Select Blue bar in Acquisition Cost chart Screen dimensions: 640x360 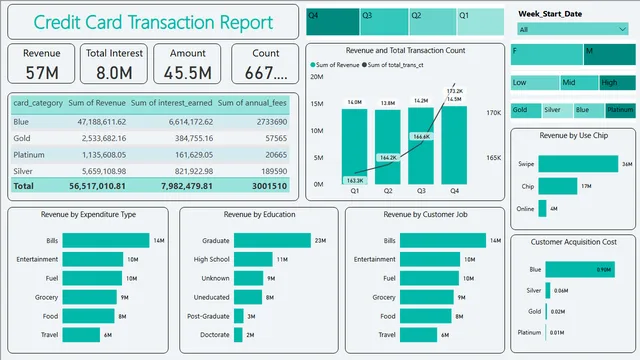580,269
